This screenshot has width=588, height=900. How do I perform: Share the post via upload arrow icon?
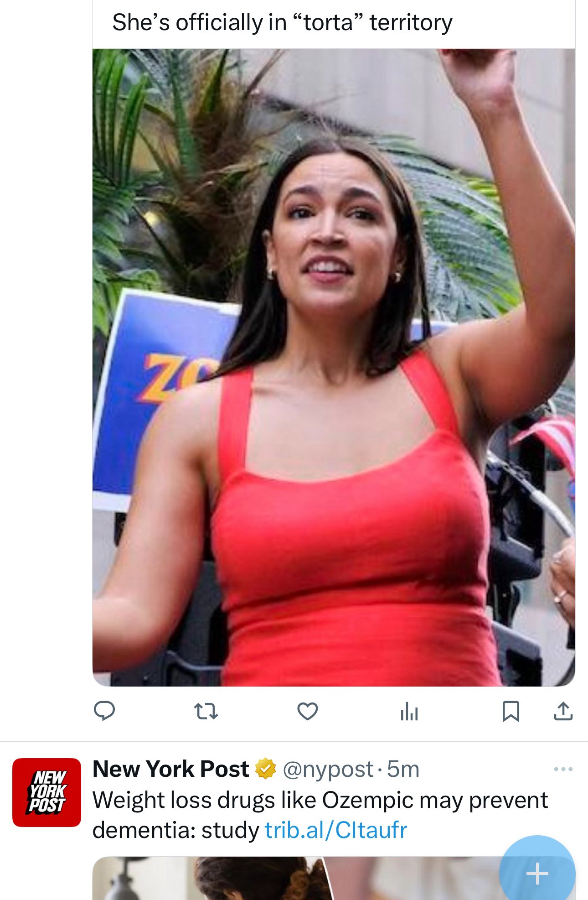[563, 711]
